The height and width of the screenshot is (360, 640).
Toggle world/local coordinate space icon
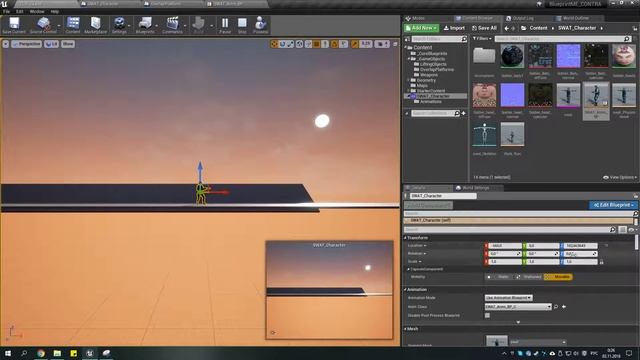click(x=300, y=44)
